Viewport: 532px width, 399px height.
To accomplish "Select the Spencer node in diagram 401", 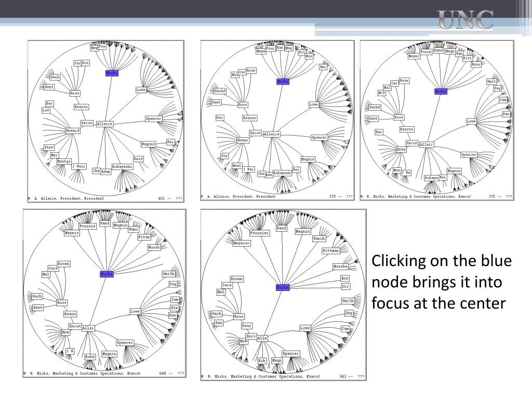I will coord(153,119).
